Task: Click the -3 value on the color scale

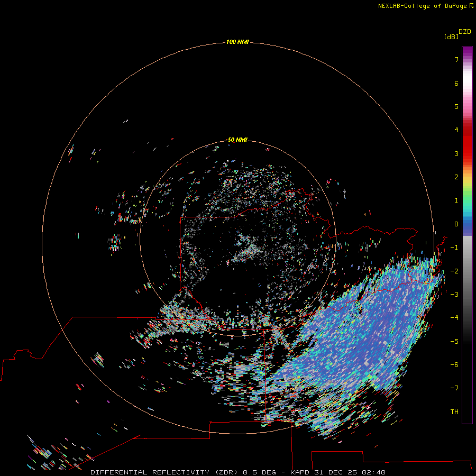Action: pos(454,295)
